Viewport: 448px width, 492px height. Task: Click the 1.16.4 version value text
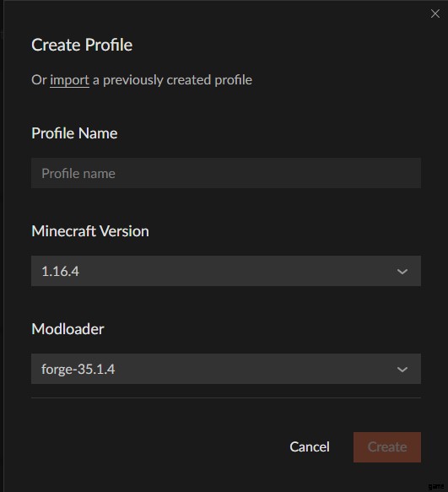tap(60, 272)
